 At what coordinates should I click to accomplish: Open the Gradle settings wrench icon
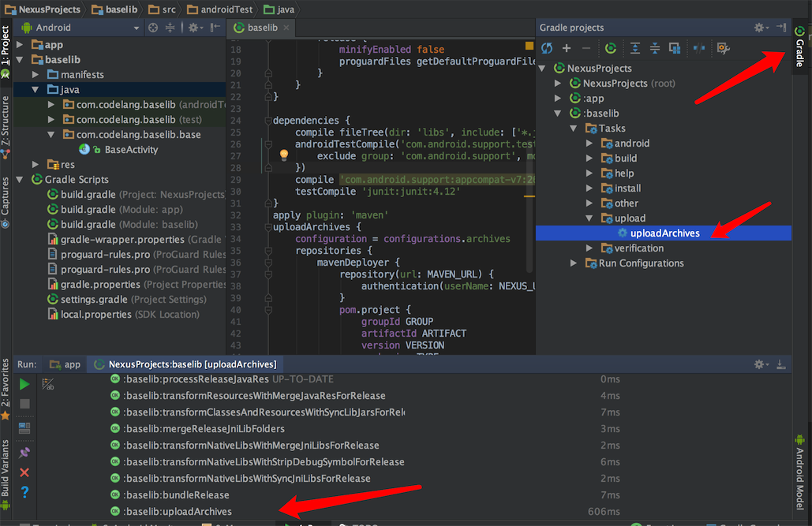click(x=723, y=49)
